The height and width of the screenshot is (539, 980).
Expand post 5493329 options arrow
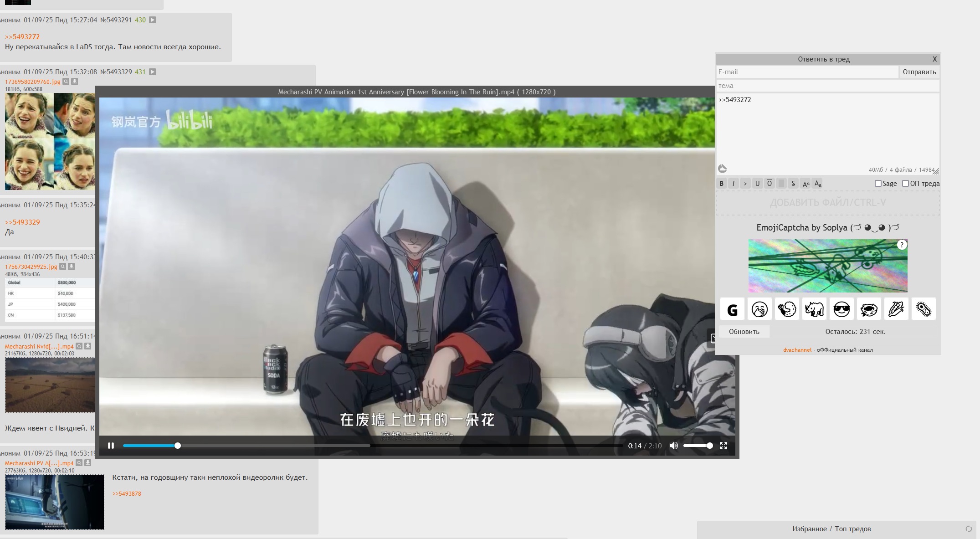[x=153, y=72]
